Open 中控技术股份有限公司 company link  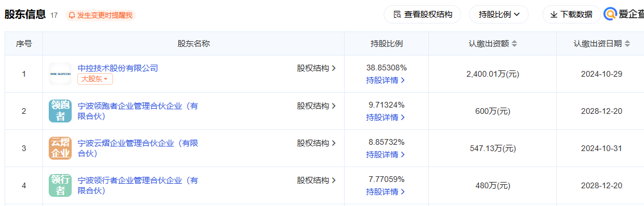click(x=118, y=68)
